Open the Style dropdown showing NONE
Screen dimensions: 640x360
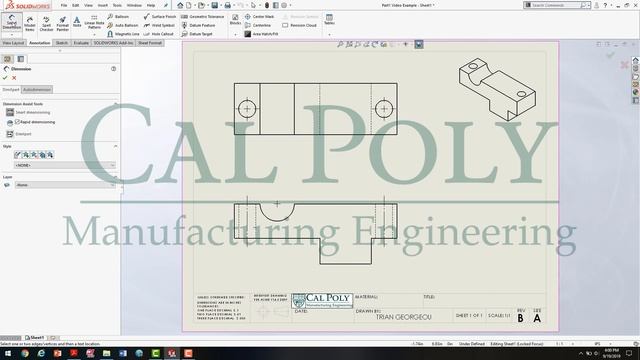[x=65, y=165]
